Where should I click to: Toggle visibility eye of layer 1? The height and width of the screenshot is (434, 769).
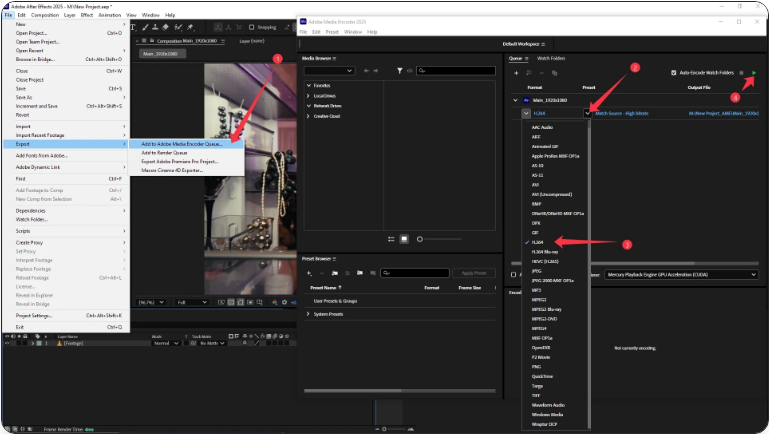(x=7, y=343)
